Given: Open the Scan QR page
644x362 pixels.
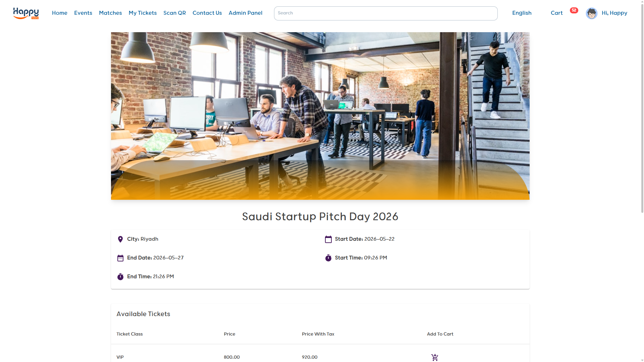Looking at the screenshot, I should pos(174,13).
